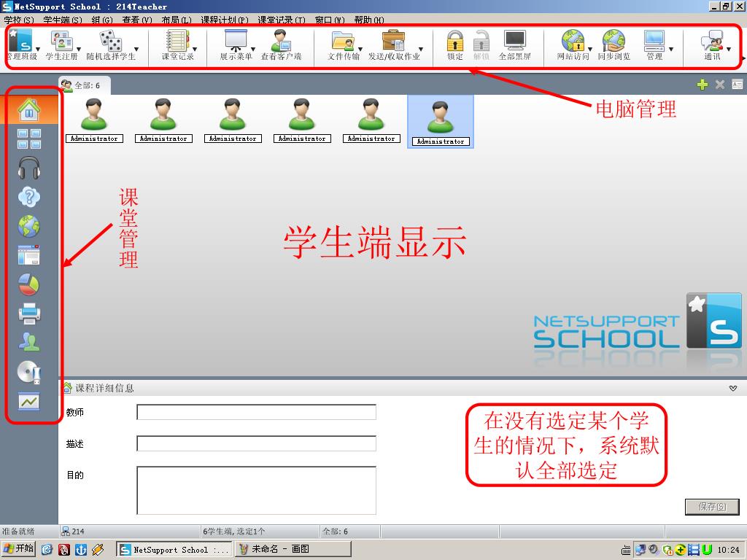
Task: Expand the File Transfer dropdown arrow
Action: (360, 49)
